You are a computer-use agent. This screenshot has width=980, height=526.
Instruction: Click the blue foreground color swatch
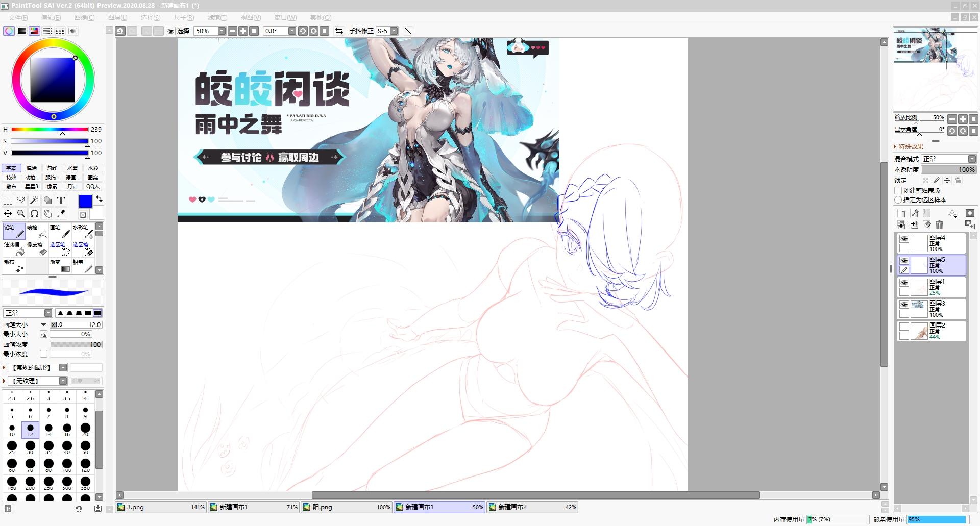coord(85,201)
